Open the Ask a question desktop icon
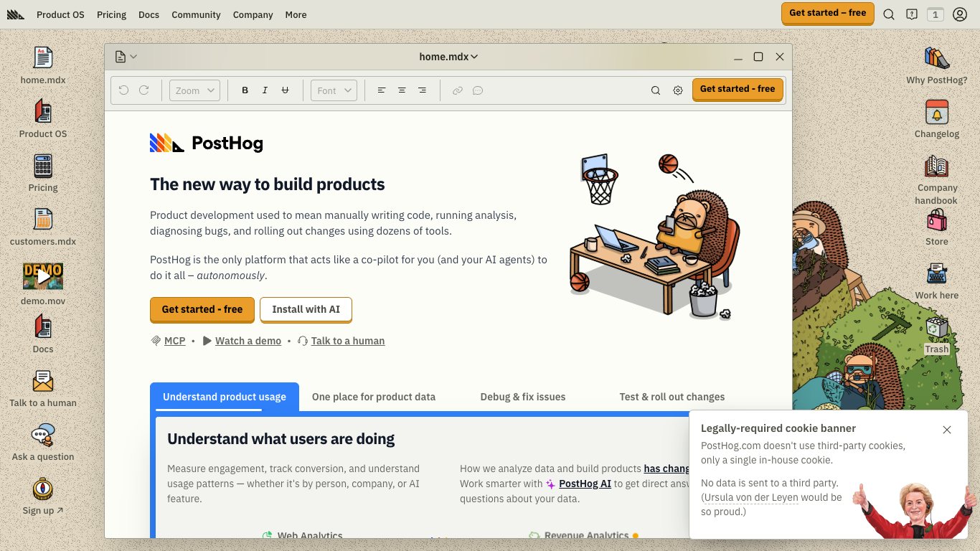Image resolution: width=980 pixels, height=551 pixels. point(43,441)
